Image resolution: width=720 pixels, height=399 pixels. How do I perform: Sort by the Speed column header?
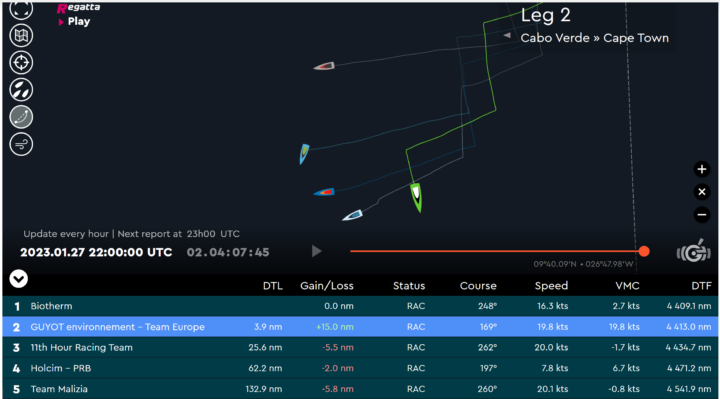(x=551, y=286)
